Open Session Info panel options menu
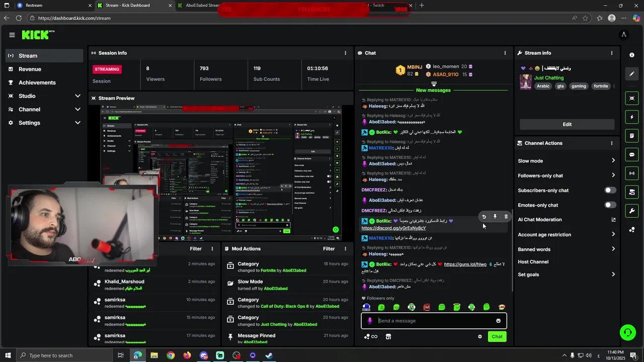This screenshot has width=644, height=362. tap(345, 53)
